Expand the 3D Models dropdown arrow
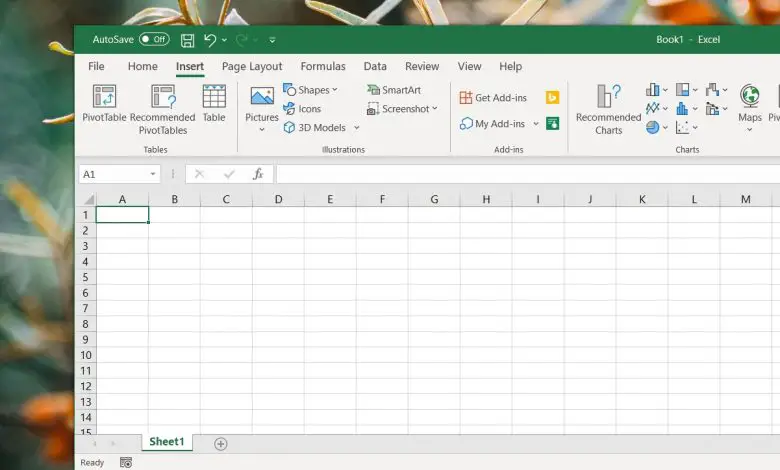 (x=356, y=128)
